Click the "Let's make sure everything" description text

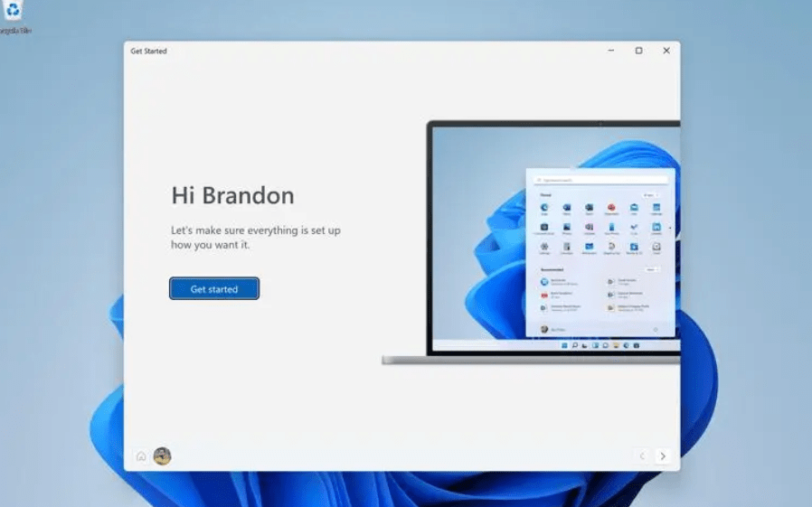click(x=256, y=238)
